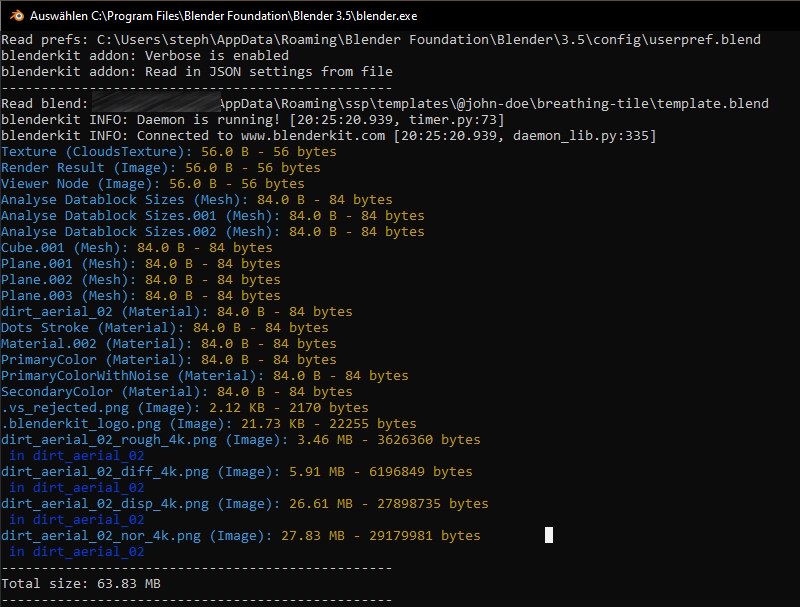Select 'dirt_aerial_02_disp_4k.png' line
Image resolution: width=800 pixels, height=607 pixels.
(245, 503)
